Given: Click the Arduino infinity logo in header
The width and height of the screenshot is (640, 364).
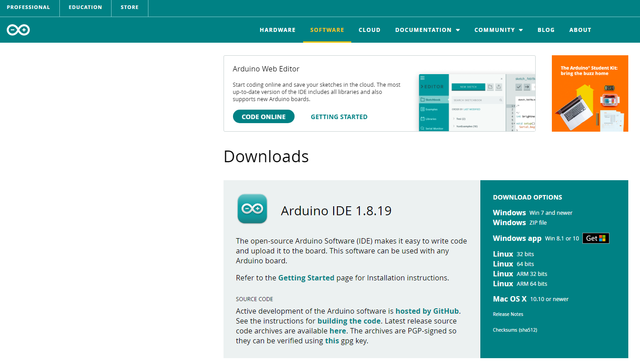Looking at the screenshot, I should tap(18, 30).
